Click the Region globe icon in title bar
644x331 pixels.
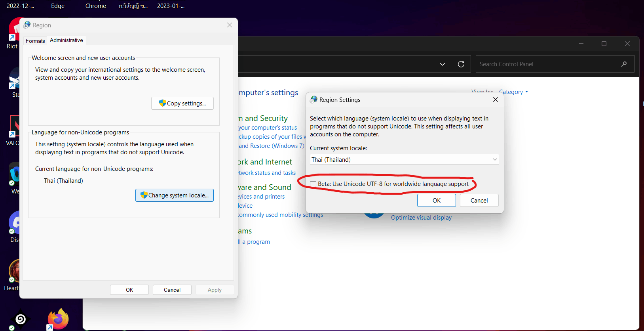(x=27, y=25)
